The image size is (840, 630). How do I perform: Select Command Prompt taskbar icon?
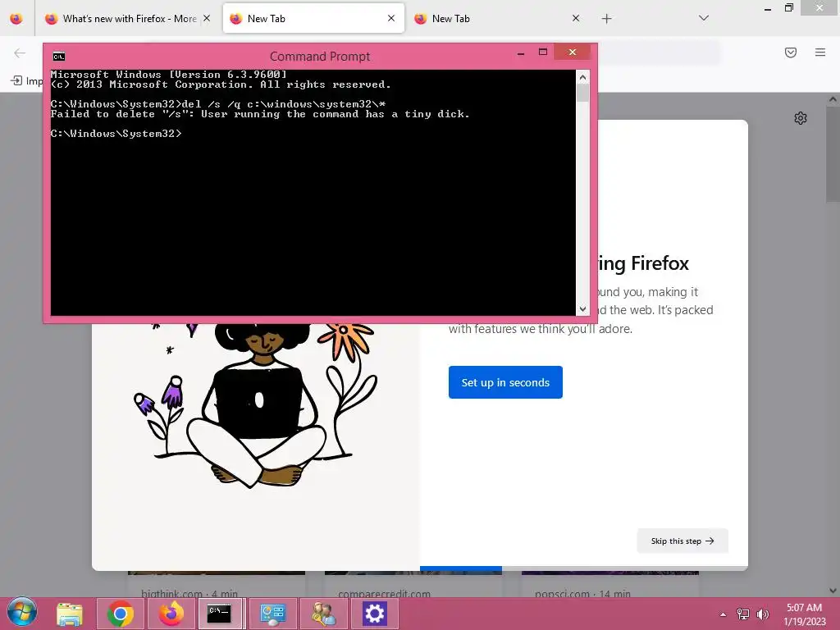point(219,614)
